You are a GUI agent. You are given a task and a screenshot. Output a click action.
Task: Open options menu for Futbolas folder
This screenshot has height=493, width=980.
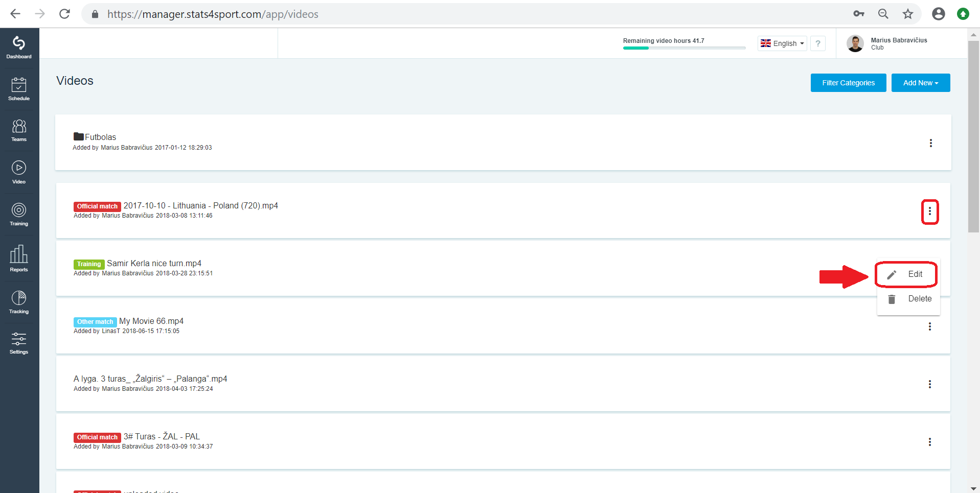[x=931, y=143]
